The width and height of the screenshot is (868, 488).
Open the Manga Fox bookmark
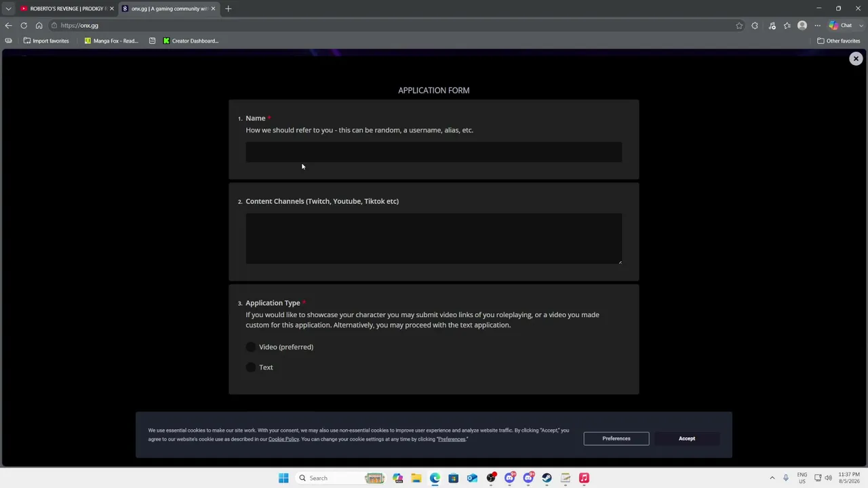pyautogui.click(x=111, y=41)
